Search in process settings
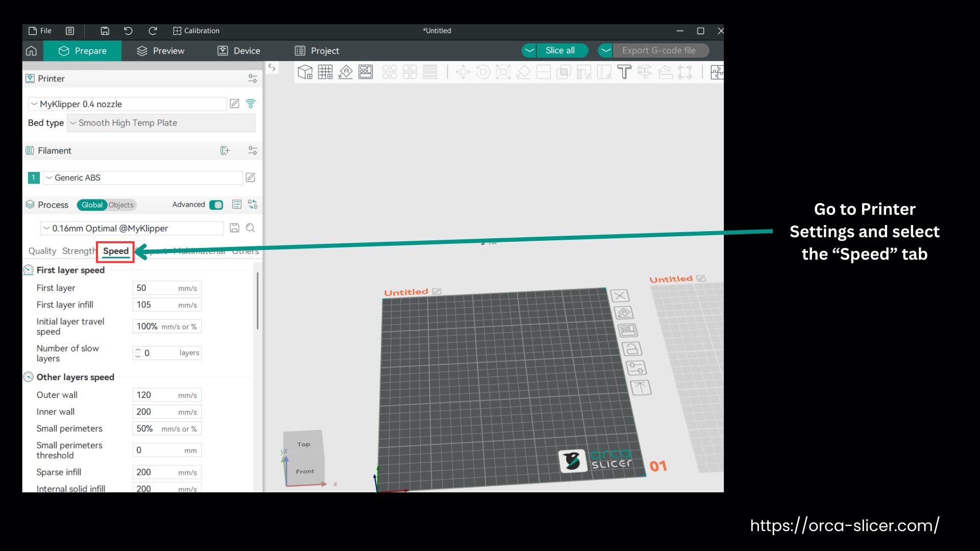980x551 pixels. point(251,228)
